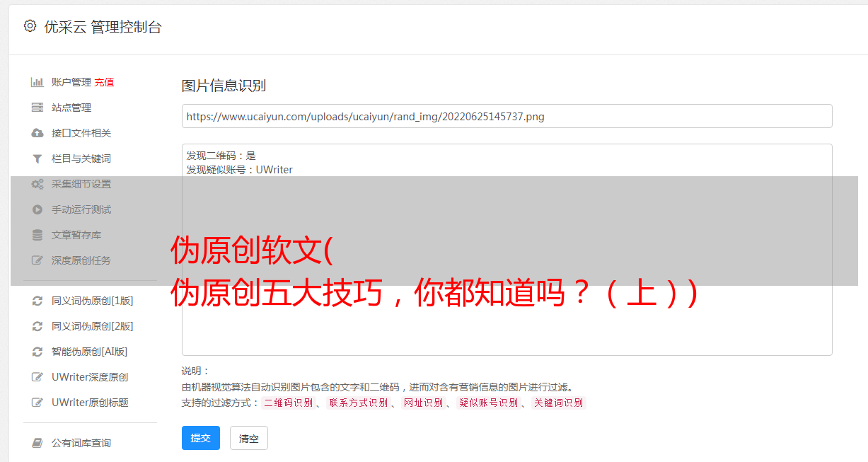Click the blue 提交 button
The image size is (868, 462).
201,438
